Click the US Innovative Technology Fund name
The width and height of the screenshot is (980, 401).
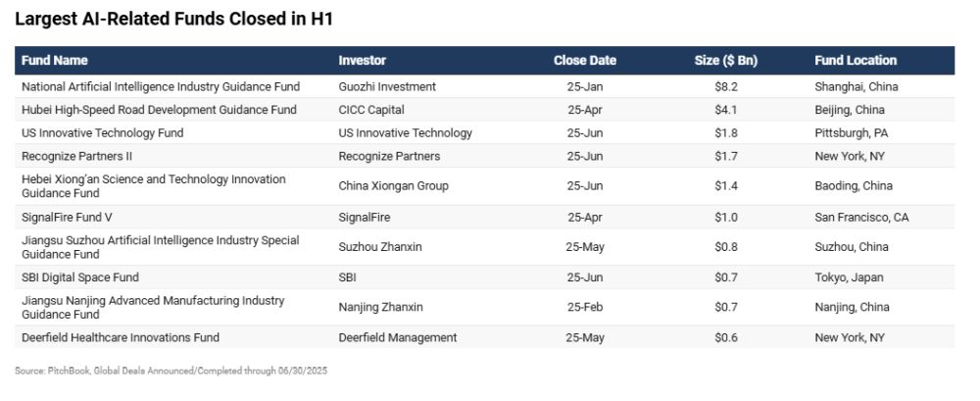tap(103, 133)
